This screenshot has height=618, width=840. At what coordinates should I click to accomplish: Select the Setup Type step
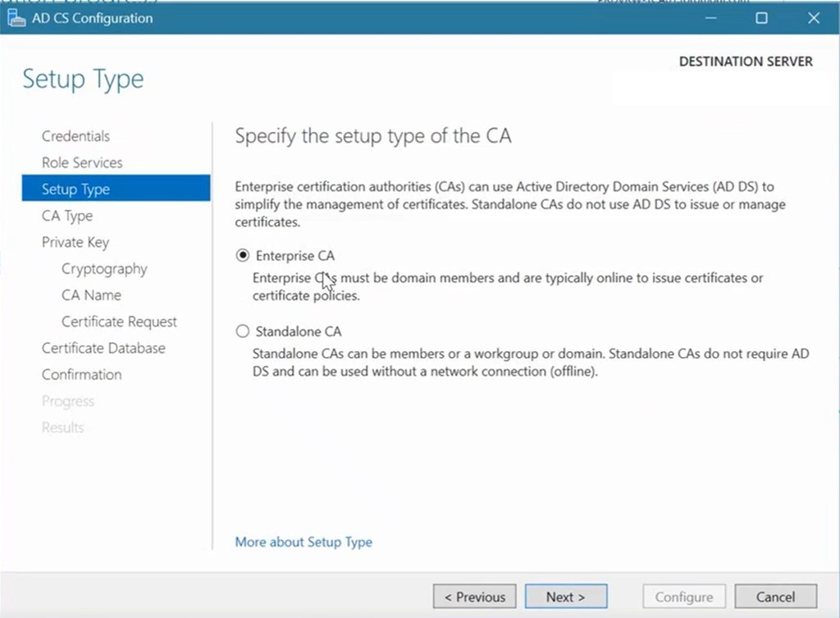pos(116,188)
